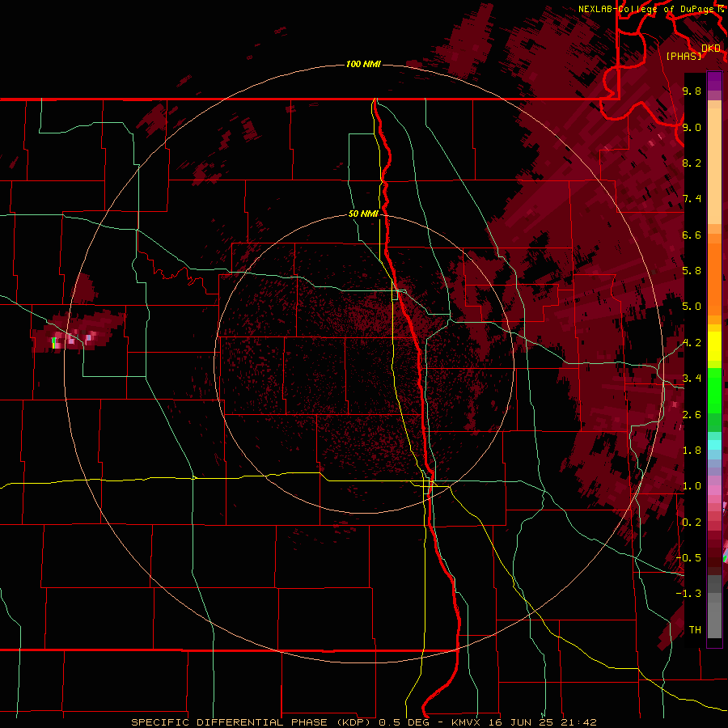Pick the gray bottom legend color band
728x728 pixels.
pyautogui.click(x=714, y=620)
